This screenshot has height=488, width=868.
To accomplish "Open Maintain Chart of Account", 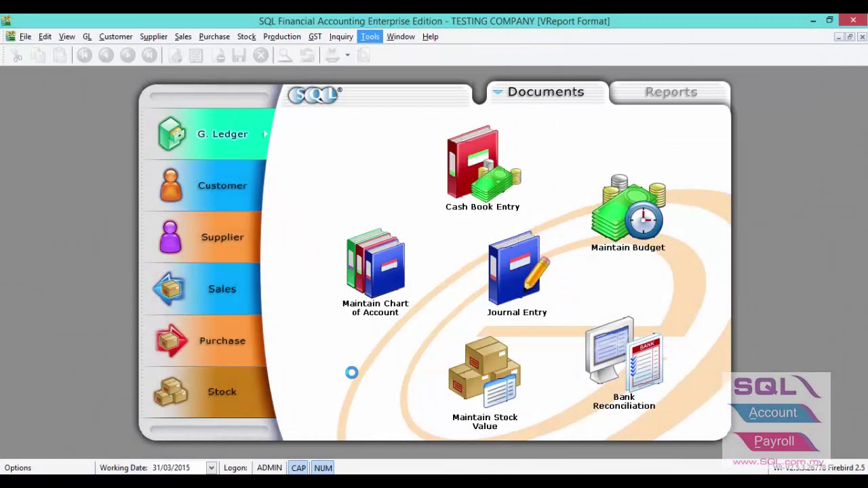I will point(375,272).
